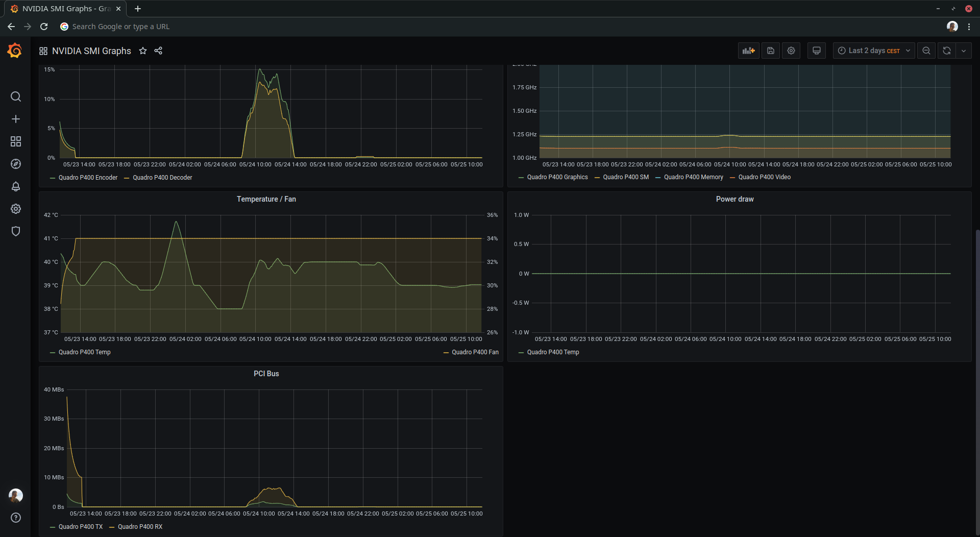The width and height of the screenshot is (980, 537).
Task: Open the refresh interval dropdown arrow
Action: click(964, 51)
